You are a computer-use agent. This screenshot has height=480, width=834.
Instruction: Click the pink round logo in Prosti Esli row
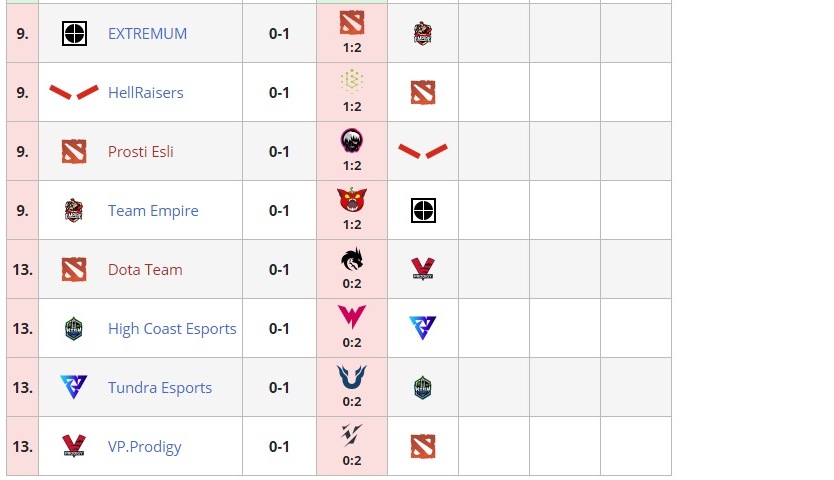(x=352, y=142)
